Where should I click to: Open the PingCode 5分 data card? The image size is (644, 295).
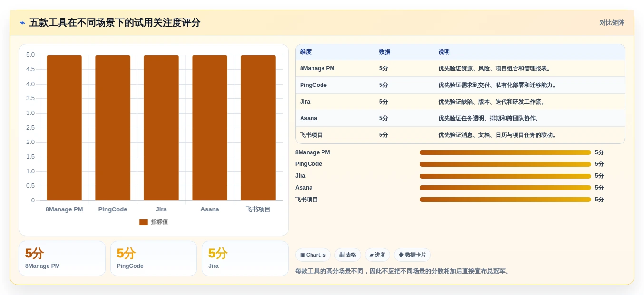(x=154, y=258)
